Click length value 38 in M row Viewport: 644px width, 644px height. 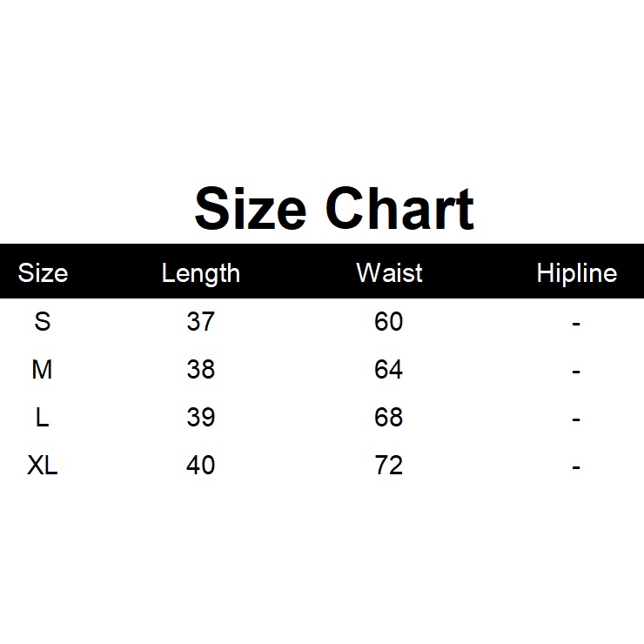200,370
